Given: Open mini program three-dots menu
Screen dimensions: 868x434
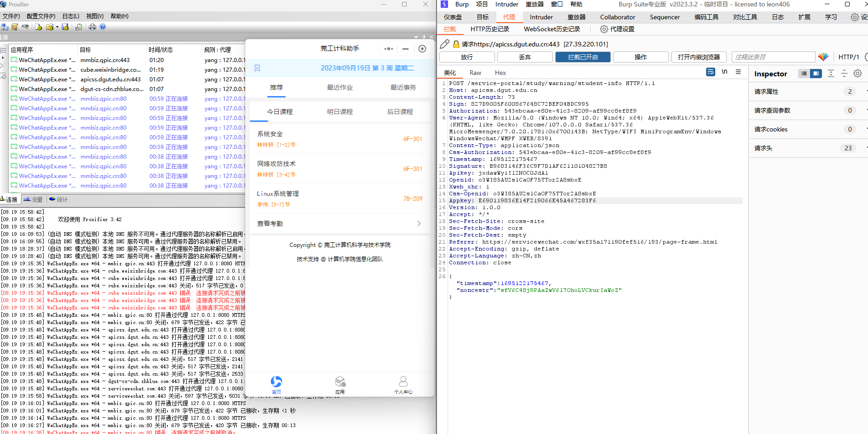Looking at the screenshot, I should click(389, 49).
